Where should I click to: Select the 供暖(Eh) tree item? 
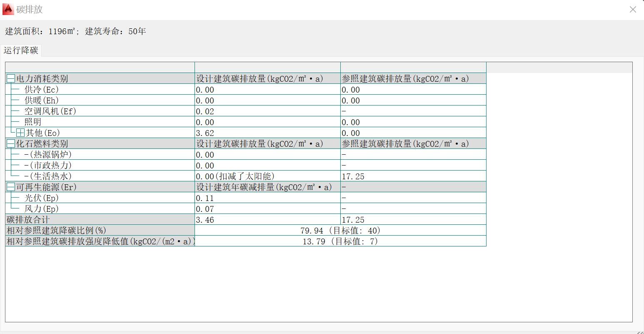pyautogui.click(x=41, y=100)
